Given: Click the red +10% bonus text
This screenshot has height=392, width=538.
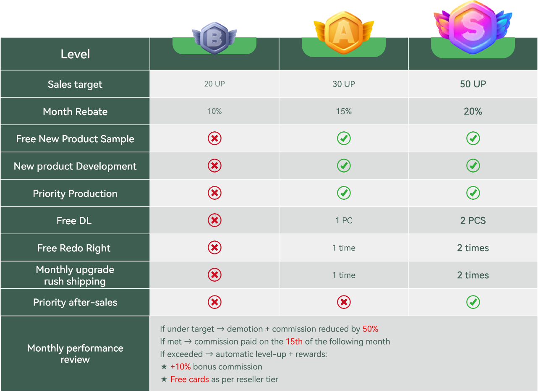Looking at the screenshot, I should pyautogui.click(x=180, y=367).
